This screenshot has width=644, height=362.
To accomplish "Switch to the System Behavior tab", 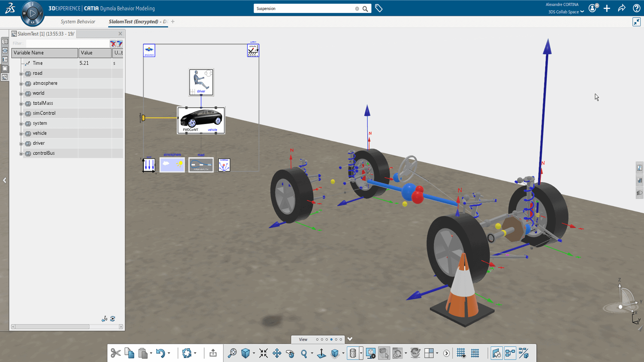I will pos(78,21).
